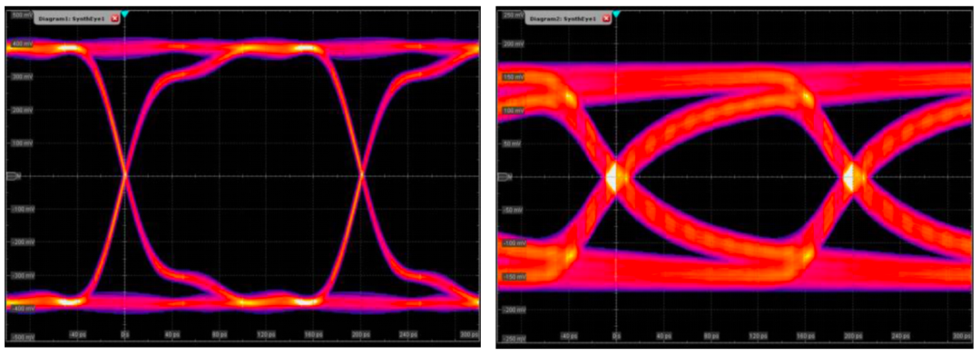Click the 200 ps time label in Diagram2
The height and width of the screenshot is (355, 980).
848,335
